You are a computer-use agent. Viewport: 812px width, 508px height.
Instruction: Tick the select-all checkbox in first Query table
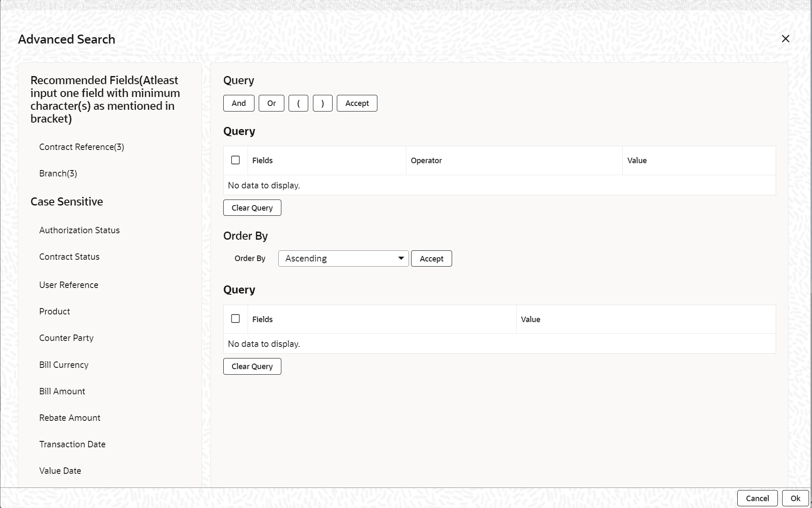(x=235, y=160)
